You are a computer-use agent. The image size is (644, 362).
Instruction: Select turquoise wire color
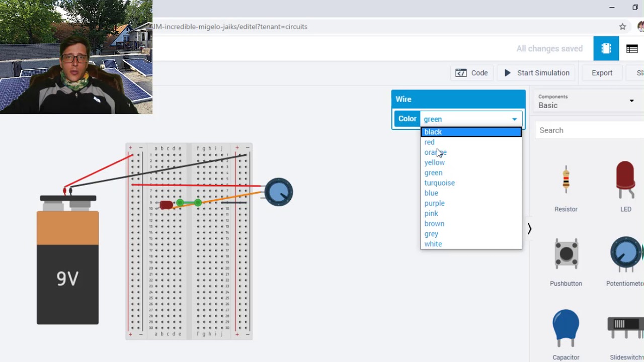[471, 183]
